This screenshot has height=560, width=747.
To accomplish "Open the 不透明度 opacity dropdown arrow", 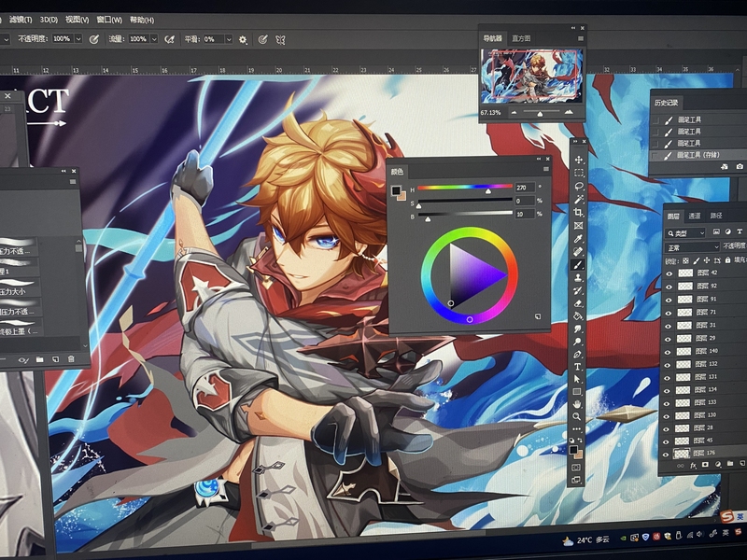I will (x=78, y=38).
